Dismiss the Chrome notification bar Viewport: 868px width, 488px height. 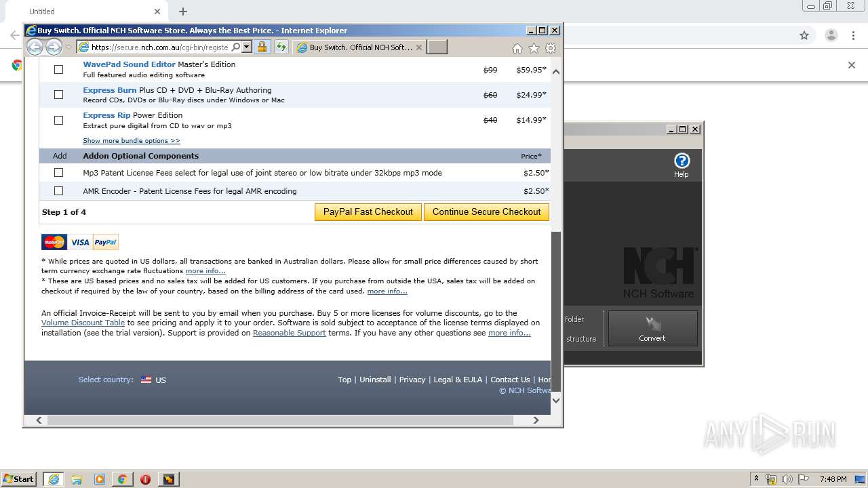(852, 65)
